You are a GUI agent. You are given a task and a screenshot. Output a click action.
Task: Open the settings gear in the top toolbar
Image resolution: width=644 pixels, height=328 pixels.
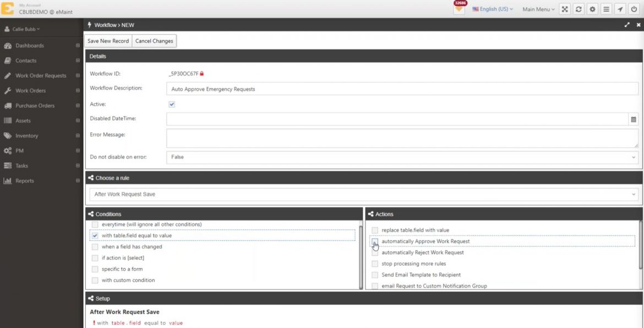(x=592, y=9)
